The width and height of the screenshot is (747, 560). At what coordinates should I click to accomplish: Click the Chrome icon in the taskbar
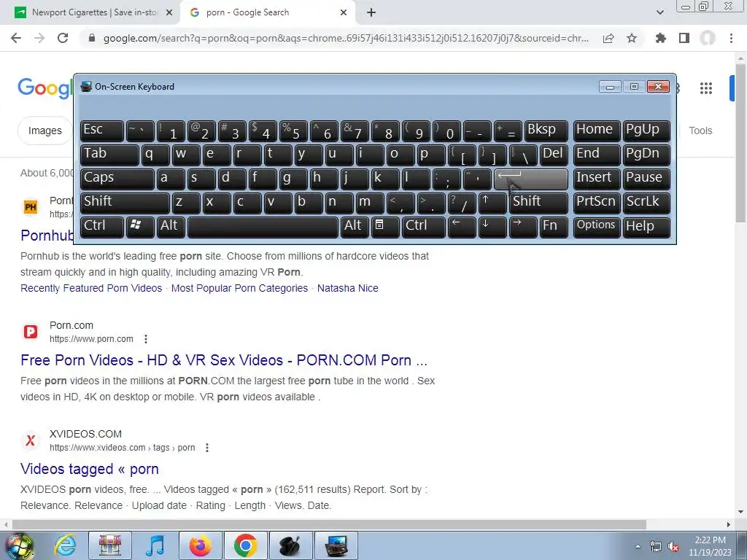pos(245,545)
